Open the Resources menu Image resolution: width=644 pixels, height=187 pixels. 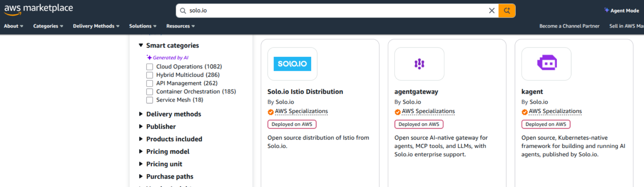click(x=180, y=26)
